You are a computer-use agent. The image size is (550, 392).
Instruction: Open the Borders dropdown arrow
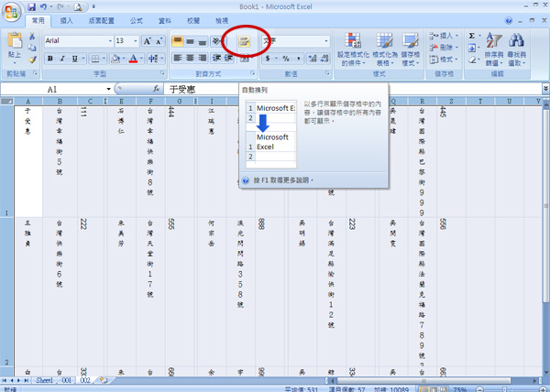(x=104, y=59)
